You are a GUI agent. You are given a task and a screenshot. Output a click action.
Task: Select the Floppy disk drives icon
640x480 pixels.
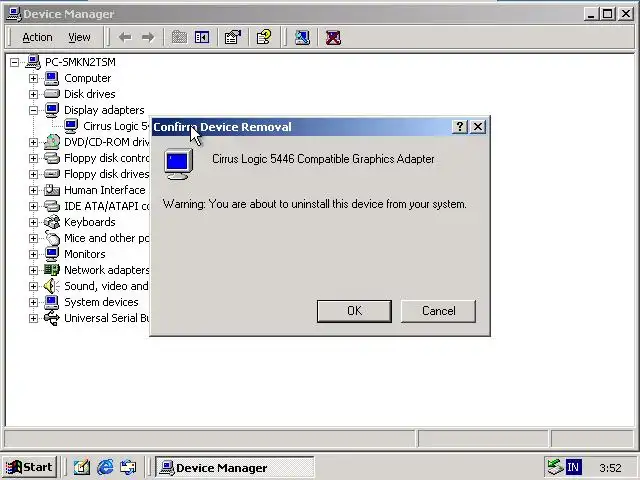tap(52, 174)
